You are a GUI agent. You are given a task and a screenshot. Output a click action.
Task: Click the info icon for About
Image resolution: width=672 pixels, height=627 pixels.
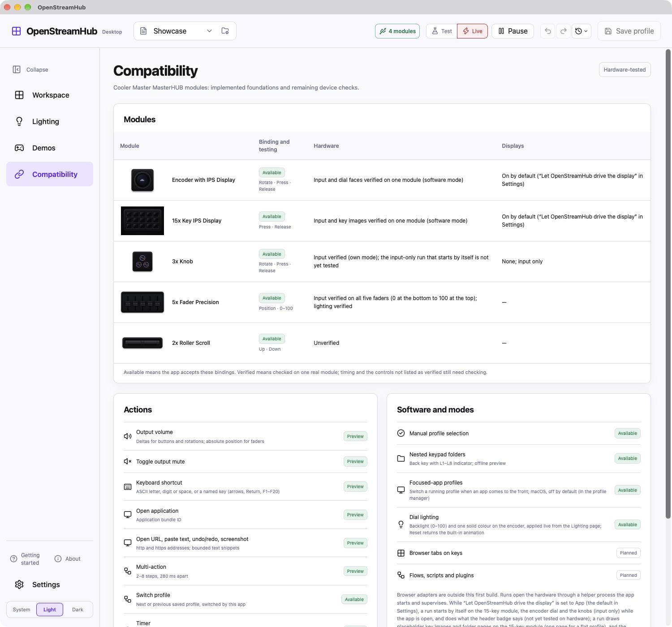[58, 558]
